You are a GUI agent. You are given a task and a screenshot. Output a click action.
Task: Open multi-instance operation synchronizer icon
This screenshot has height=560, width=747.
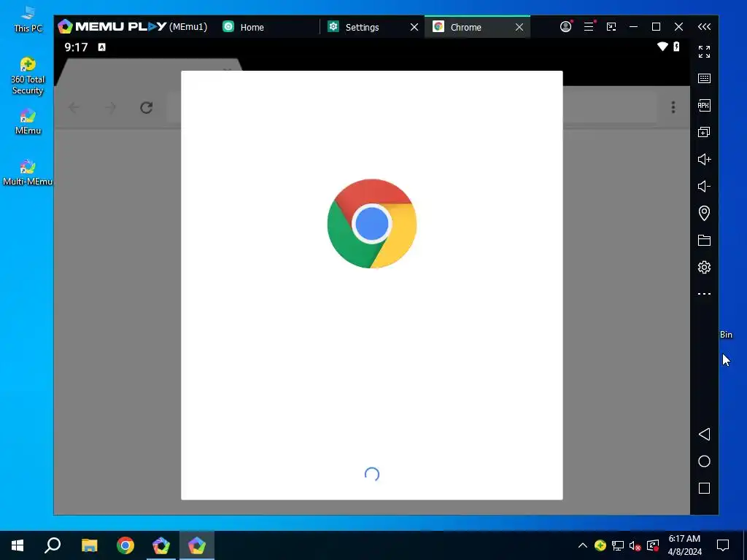[x=704, y=132]
